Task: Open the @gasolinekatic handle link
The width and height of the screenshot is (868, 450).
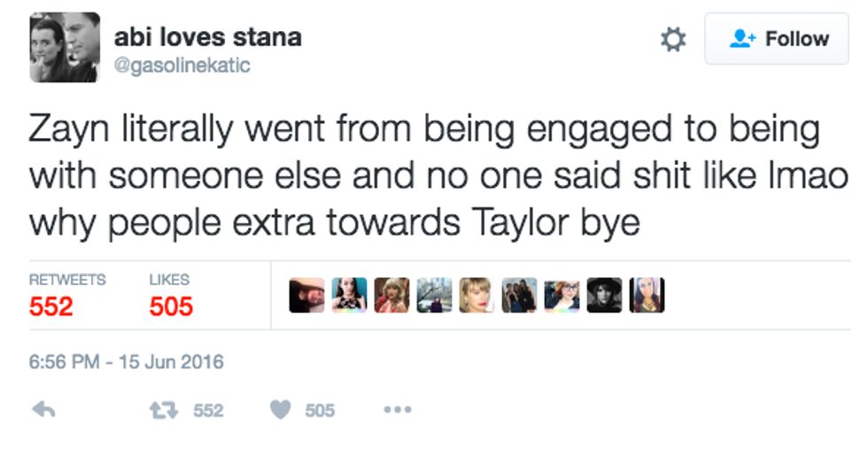Action: (182, 66)
